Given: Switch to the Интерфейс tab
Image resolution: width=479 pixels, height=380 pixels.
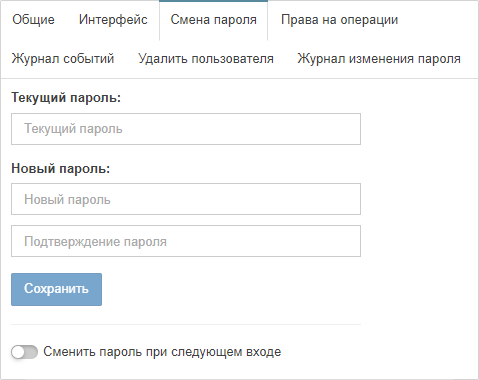Looking at the screenshot, I should tap(113, 20).
